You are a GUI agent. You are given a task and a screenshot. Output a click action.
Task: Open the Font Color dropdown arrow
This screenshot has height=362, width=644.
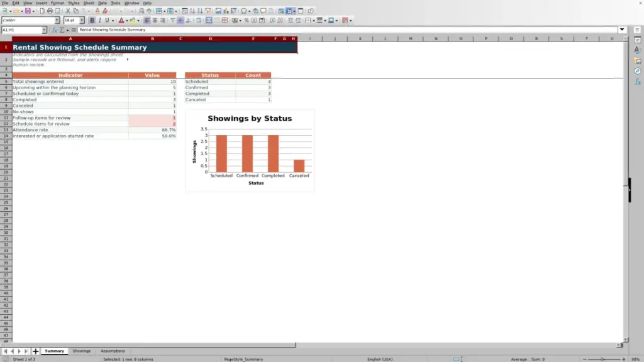tap(127, 21)
